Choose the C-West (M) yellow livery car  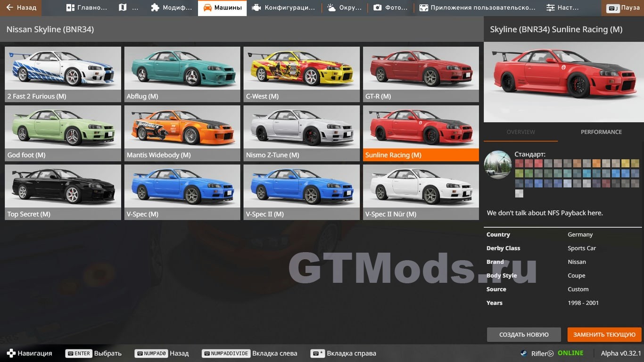click(302, 74)
